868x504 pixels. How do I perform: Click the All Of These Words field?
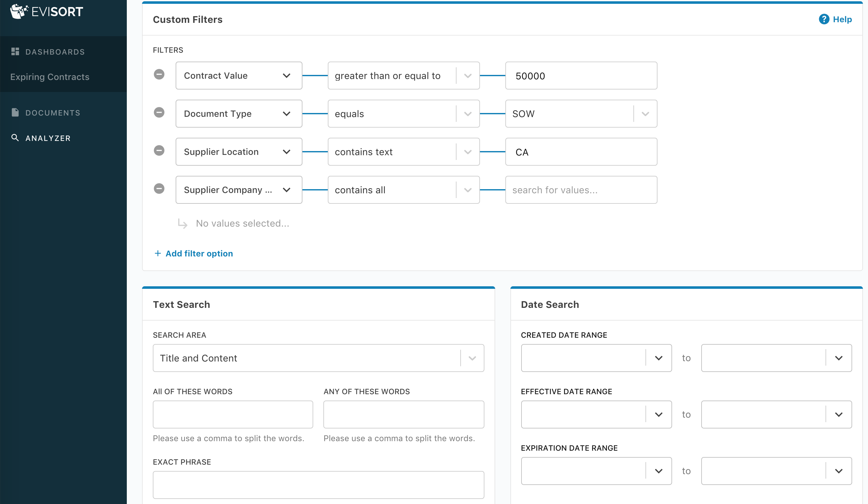(x=233, y=414)
